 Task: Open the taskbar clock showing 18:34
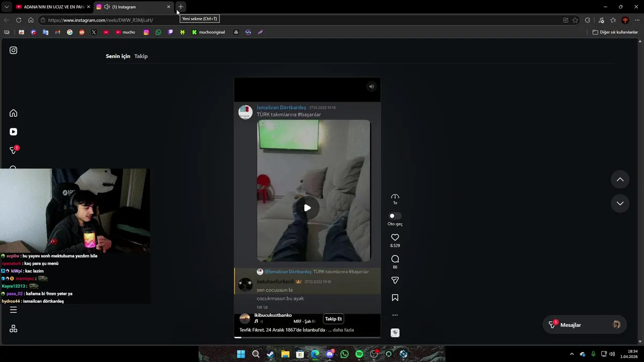click(629, 354)
